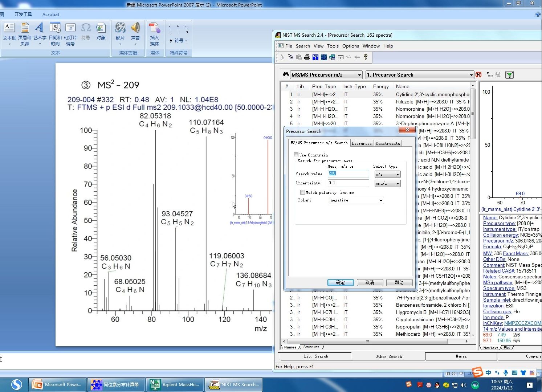The height and width of the screenshot is (392, 542).
Task: Click the help question mark toolbar icon
Action: [x=366, y=57]
